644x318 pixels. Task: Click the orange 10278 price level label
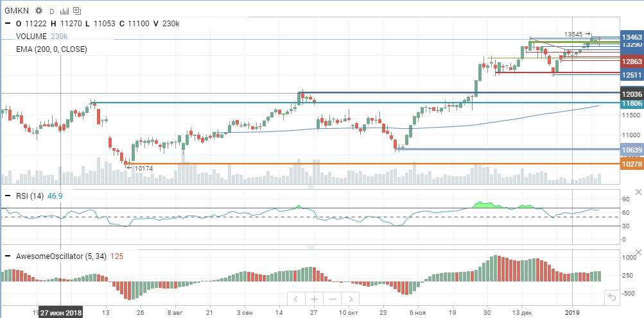(x=632, y=163)
